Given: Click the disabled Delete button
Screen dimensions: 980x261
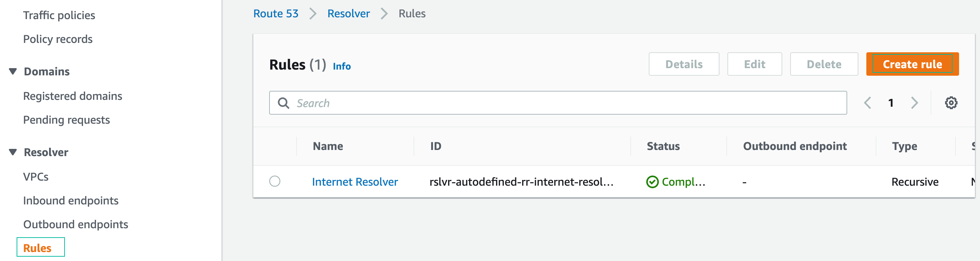Looking at the screenshot, I should pos(824,64).
